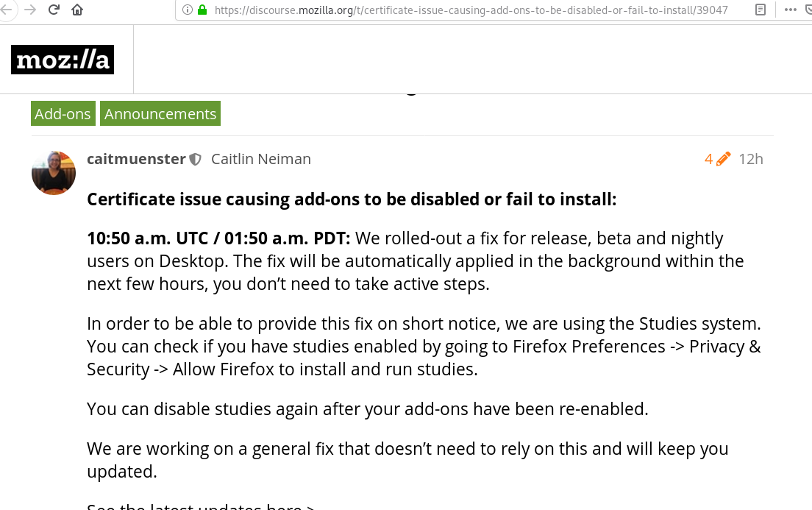Reload the current page
The height and width of the screenshot is (510, 812).
pos(54,10)
